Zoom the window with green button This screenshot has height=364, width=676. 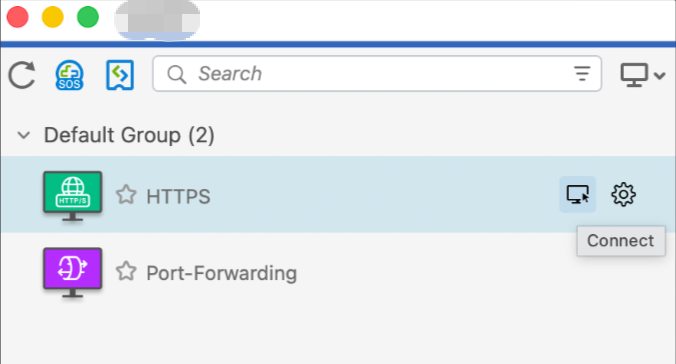(x=88, y=17)
